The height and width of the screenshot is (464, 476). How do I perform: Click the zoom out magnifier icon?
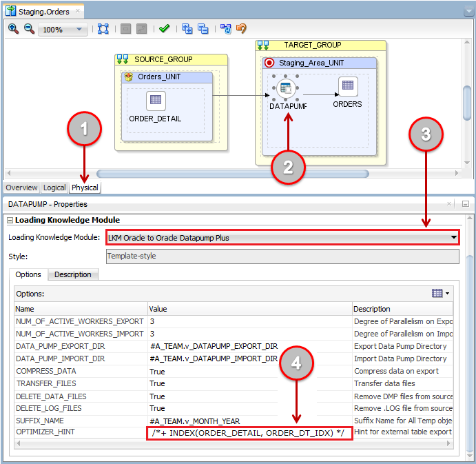pos(29,29)
